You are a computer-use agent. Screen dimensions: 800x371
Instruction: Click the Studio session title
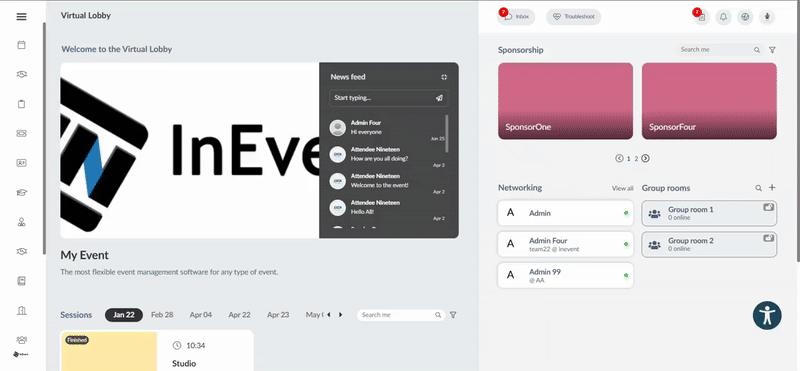(184, 364)
